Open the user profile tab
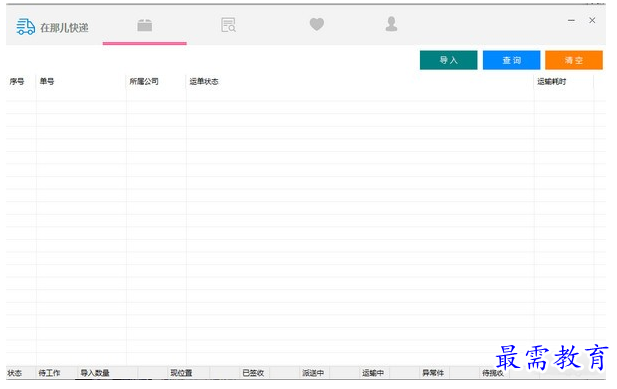This screenshot has height=389, width=617. 391,24
